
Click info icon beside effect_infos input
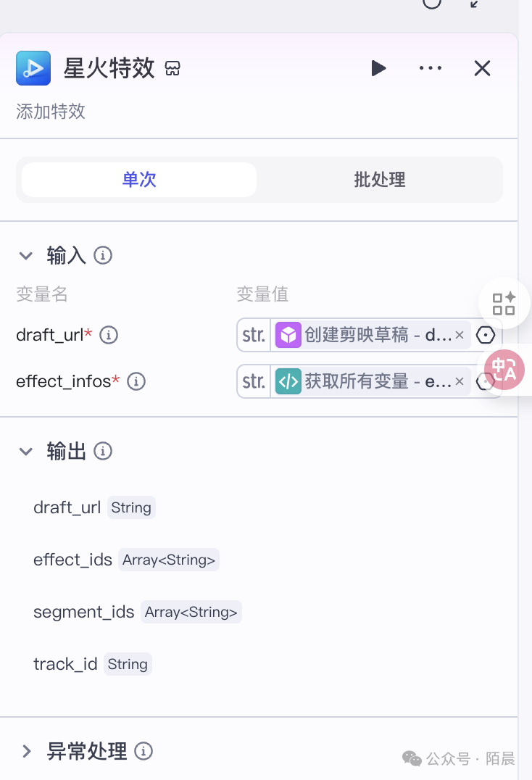(136, 381)
